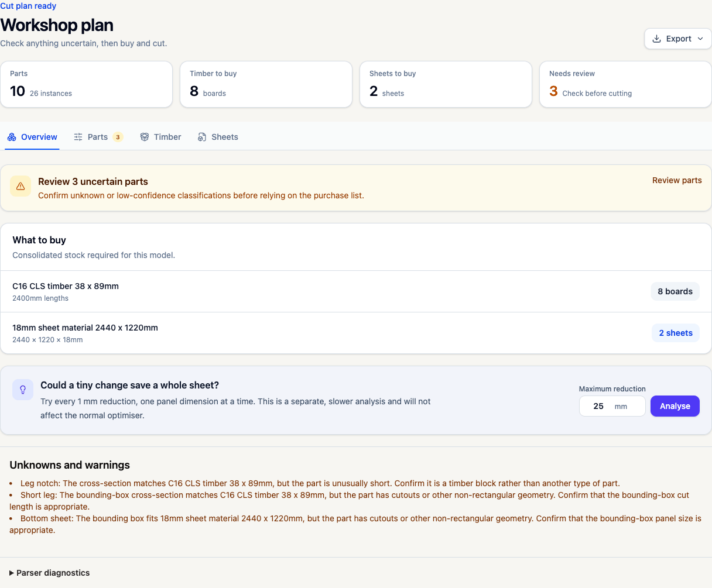Click the 'Bottom sheet' warning line
Viewport: 712px width, 588px height.
pos(355,524)
